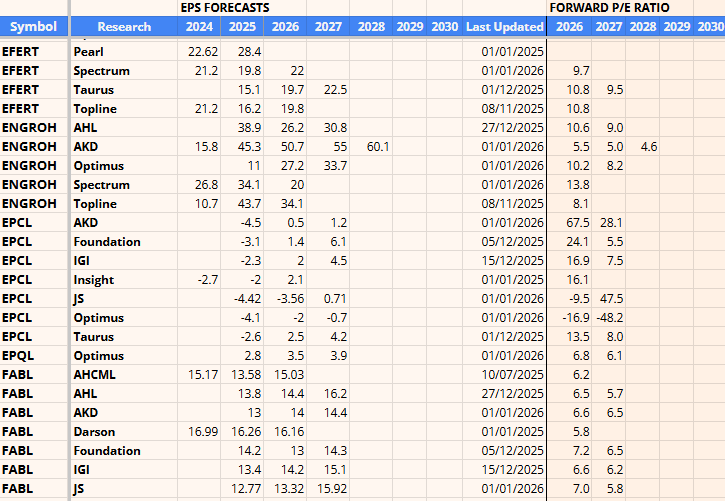
Task: Select the Forward P/E 2029 column header
Action: coord(676,26)
